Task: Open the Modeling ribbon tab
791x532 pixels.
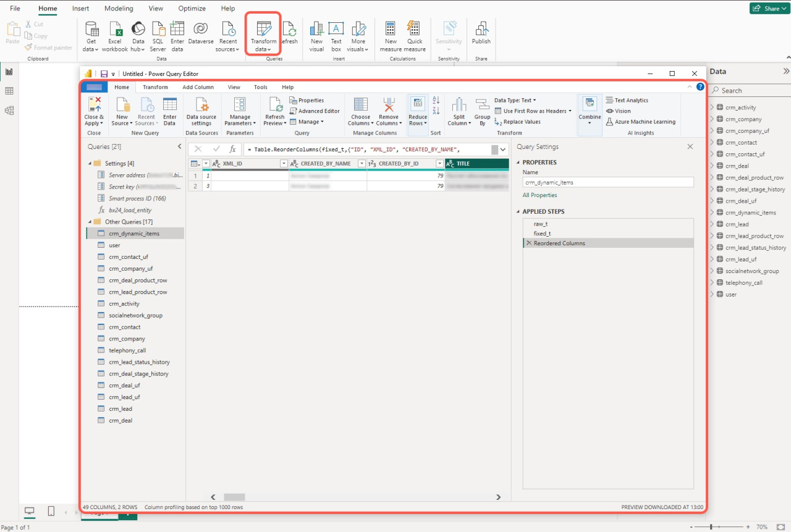Action: click(x=119, y=9)
